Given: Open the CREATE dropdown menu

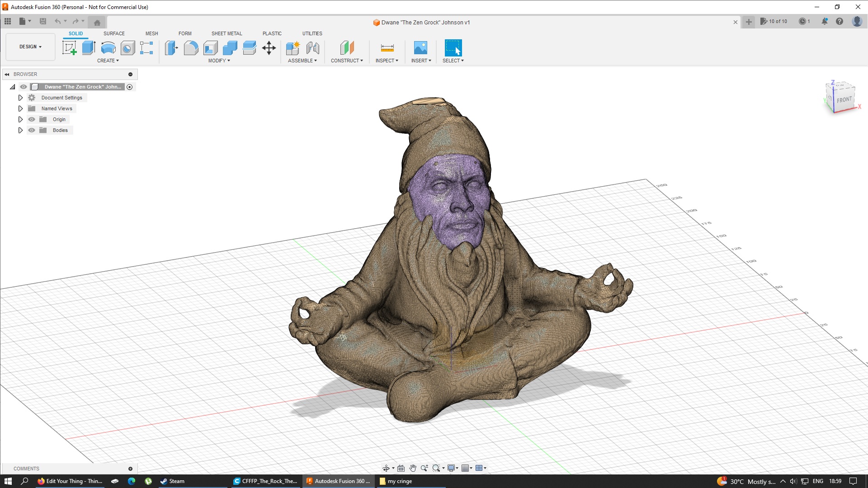Looking at the screenshot, I should coord(108,61).
